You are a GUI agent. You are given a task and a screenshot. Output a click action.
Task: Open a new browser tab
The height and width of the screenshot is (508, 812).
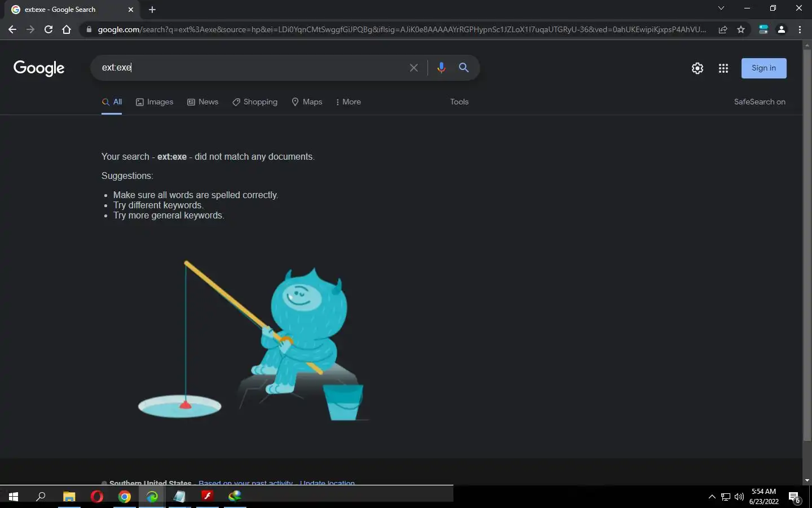(x=152, y=10)
